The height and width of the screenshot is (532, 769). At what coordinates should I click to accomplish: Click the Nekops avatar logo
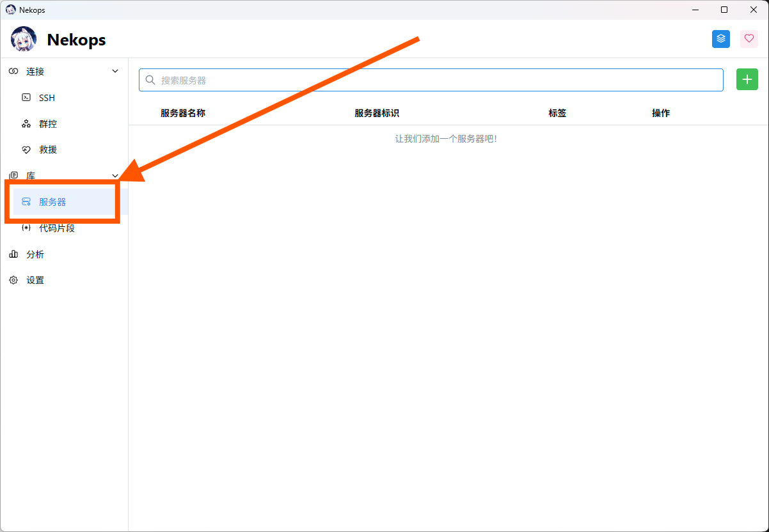coord(24,40)
